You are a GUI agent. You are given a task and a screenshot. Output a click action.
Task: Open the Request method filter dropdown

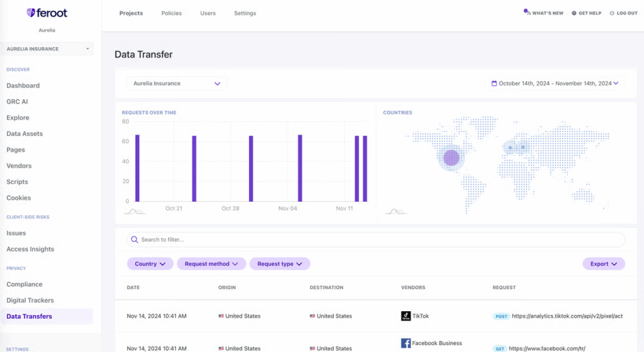tap(211, 264)
